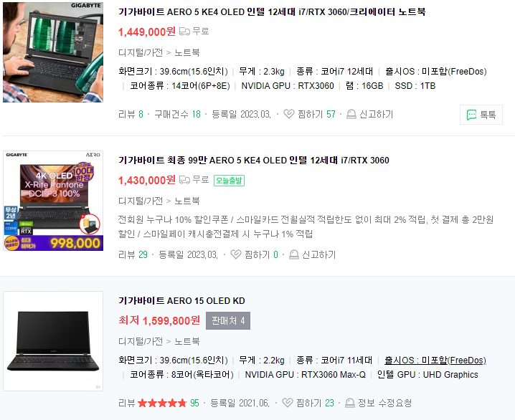Select the 인텔 GPU : UHD Graphics spec
This screenshot has width=515, height=420.
tap(427, 374)
